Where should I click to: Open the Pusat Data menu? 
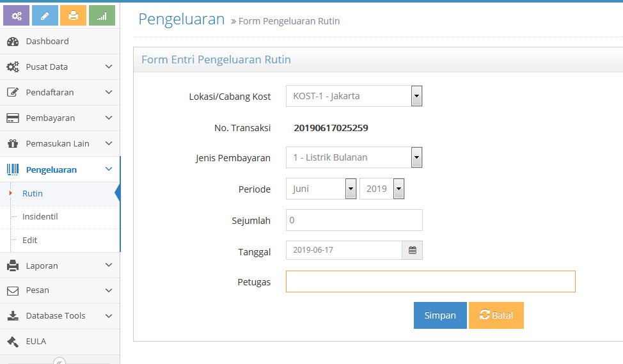pyautogui.click(x=59, y=67)
